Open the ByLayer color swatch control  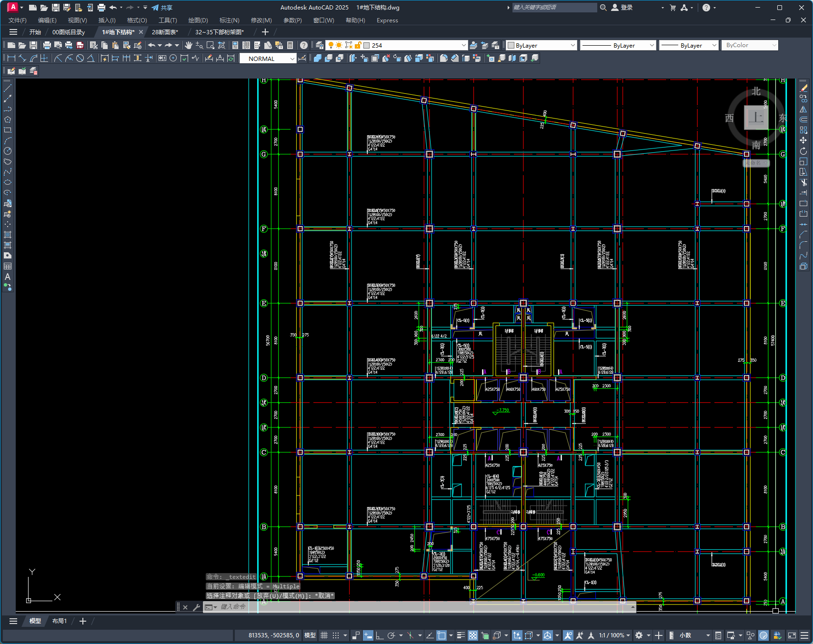[x=542, y=45]
